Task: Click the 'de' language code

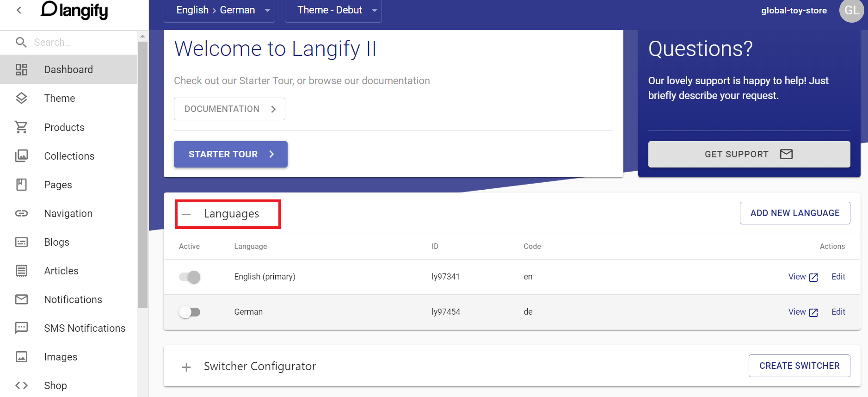Action: pyautogui.click(x=528, y=312)
